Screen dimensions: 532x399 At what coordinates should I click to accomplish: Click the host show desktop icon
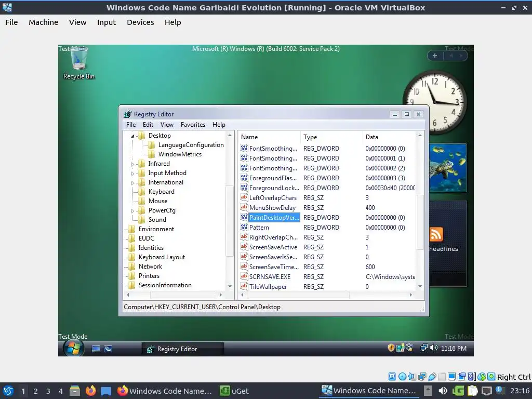(106, 391)
